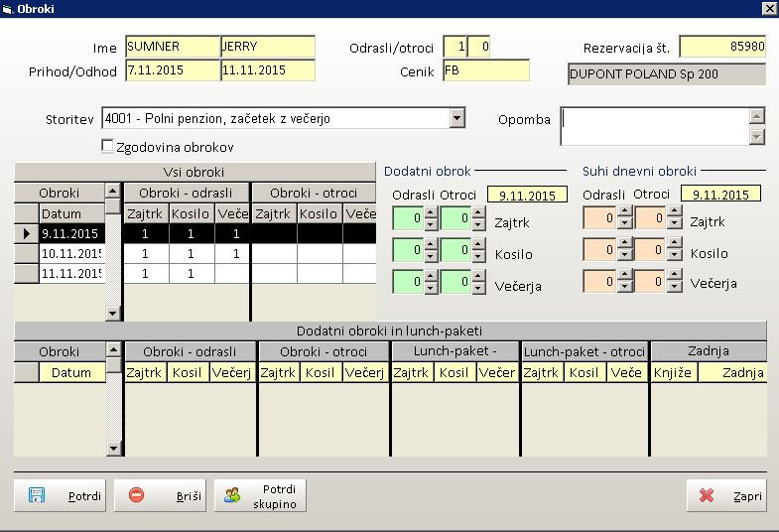Viewport: 779px width, 532px height.
Task: Click the SUMNER surname field
Action: [x=173, y=47]
